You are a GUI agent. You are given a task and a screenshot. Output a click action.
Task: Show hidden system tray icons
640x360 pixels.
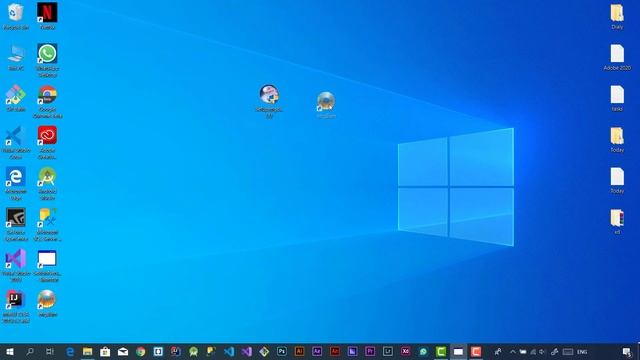click(x=513, y=351)
